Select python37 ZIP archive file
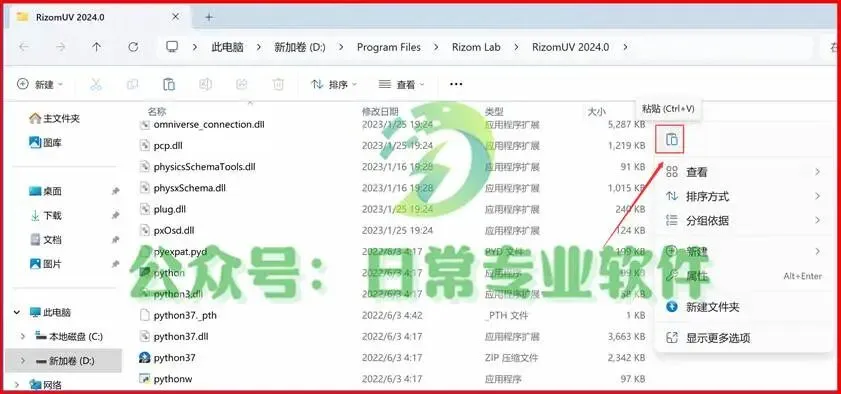This screenshot has width=841, height=394. tap(174, 358)
